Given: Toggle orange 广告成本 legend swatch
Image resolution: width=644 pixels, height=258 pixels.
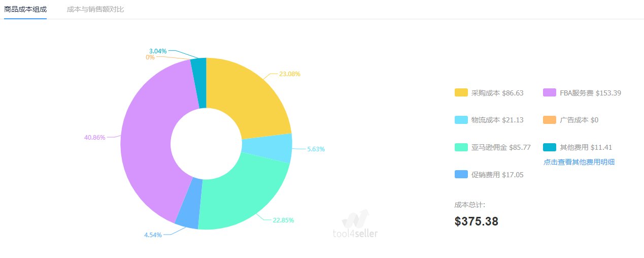Looking at the screenshot, I should (x=549, y=120).
